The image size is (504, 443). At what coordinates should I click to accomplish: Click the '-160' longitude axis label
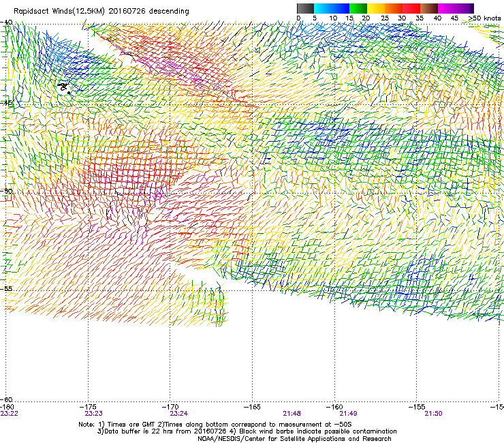pyautogui.click(x=334, y=408)
